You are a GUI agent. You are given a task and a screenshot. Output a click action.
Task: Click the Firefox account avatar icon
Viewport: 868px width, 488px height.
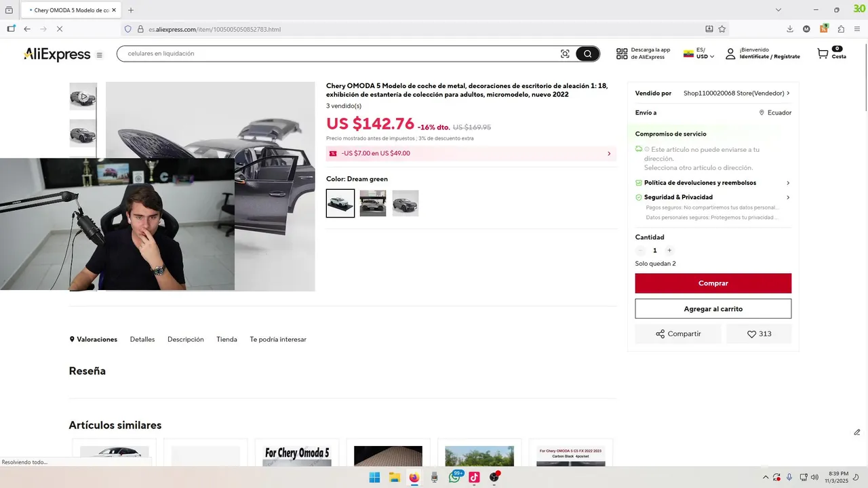tap(806, 29)
